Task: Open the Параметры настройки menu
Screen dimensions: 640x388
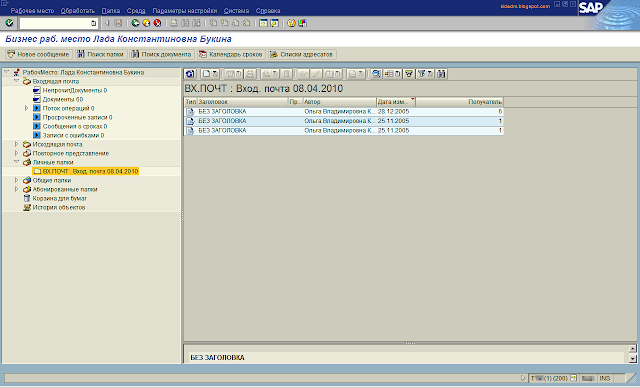Action: 184,11
